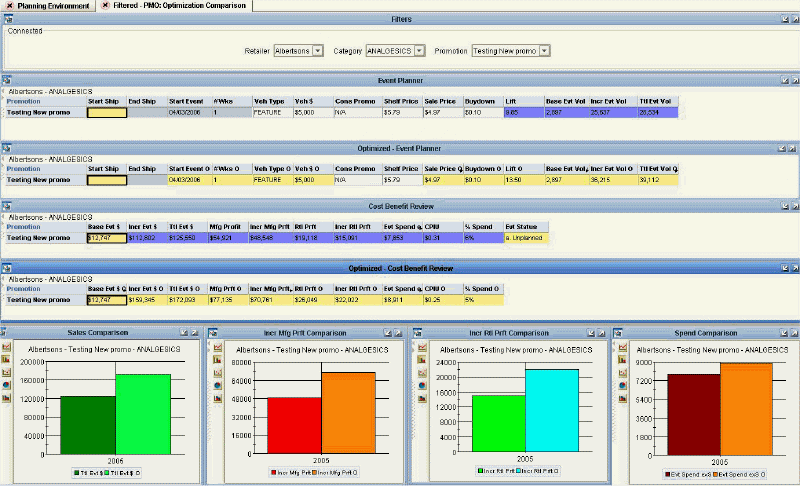
Task: Click the % Spend column header in Cost Benefit Review
Action: point(483,227)
